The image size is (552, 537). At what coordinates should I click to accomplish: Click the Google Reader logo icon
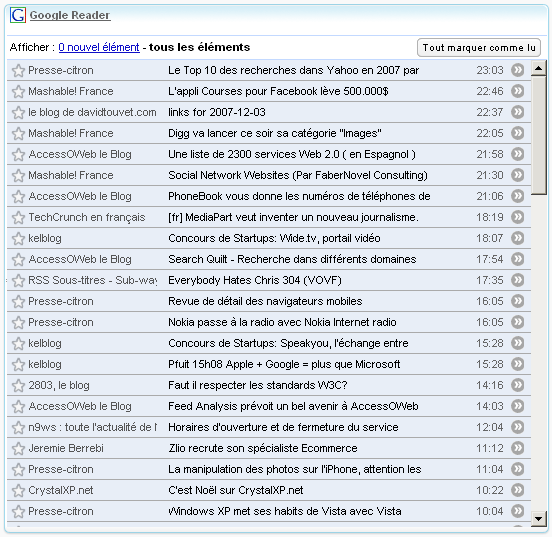18,15
